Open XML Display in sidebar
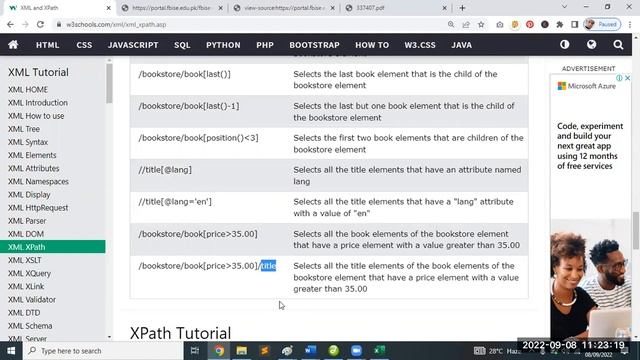Image resolution: width=640 pixels, height=360 pixels. click(x=29, y=195)
